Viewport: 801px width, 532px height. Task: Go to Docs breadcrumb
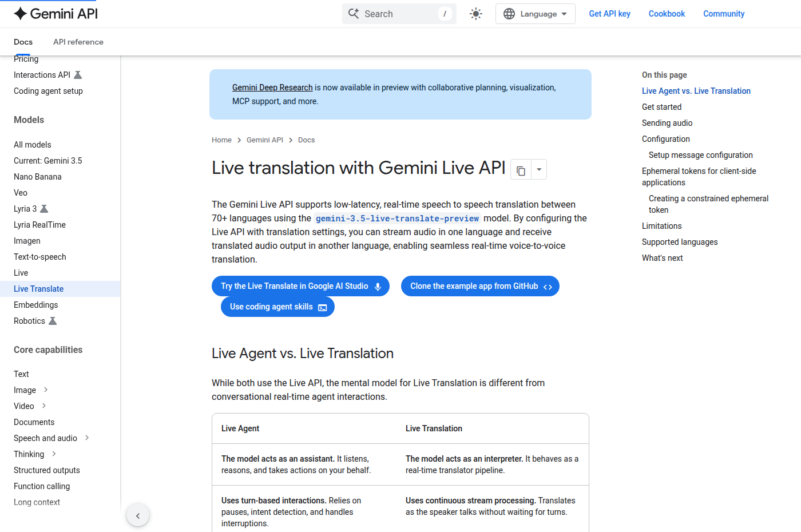(x=306, y=140)
